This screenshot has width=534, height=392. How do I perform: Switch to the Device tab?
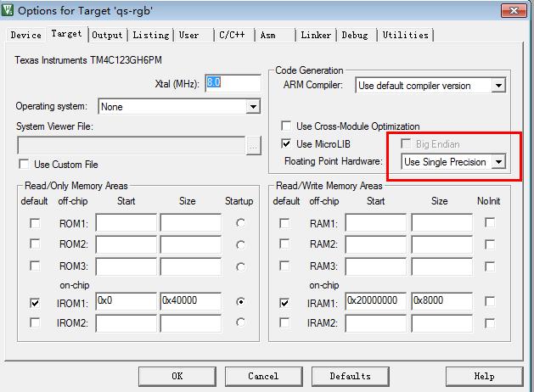tap(25, 35)
